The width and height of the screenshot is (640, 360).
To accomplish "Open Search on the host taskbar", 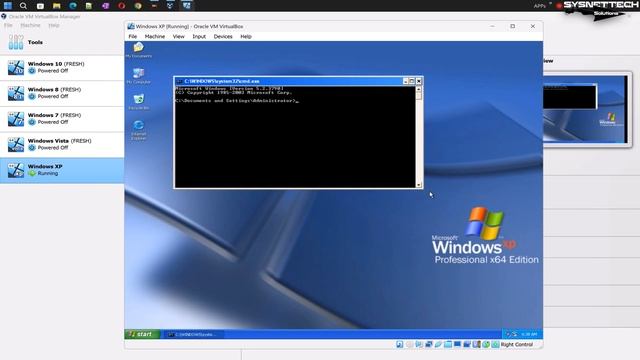I will pyautogui.click(x=23, y=5).
